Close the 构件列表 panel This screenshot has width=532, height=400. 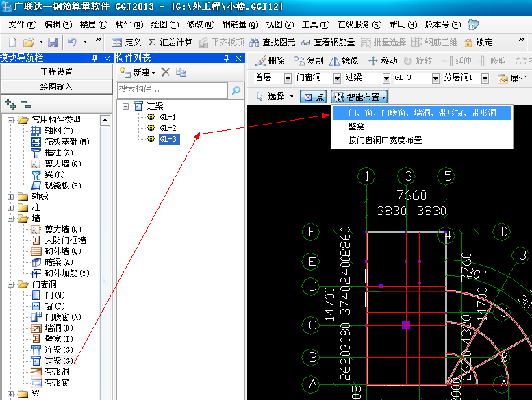[238, 59]
